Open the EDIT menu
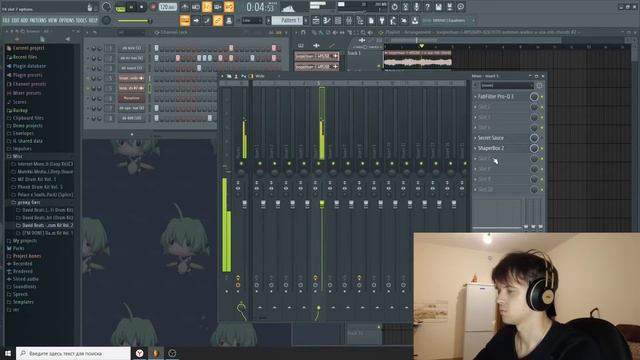The height and width of the screenshot is (360, 640). tap(16, 20)
